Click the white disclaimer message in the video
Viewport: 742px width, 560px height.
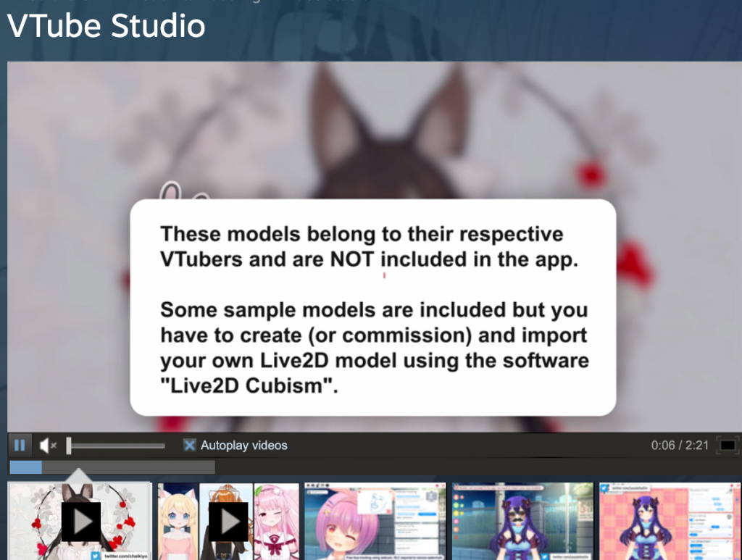(x=372, y=307)
